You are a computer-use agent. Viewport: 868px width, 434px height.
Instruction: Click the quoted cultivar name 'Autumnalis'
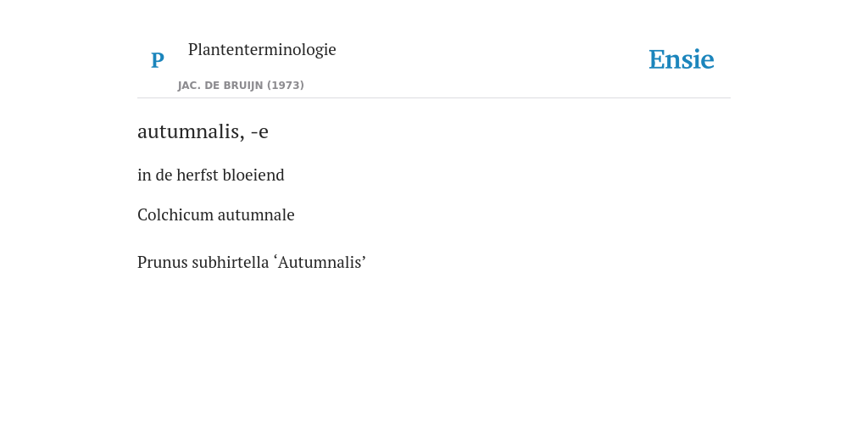pyautogui.click(x=320, y=262)
